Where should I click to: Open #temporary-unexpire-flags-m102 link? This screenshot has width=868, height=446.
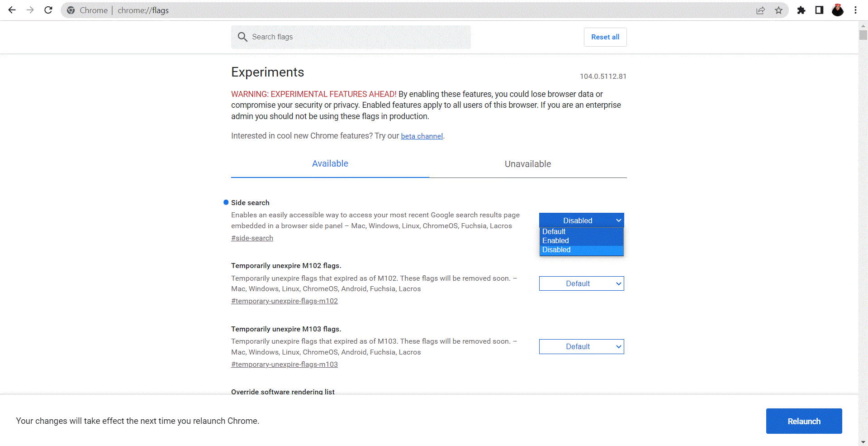click(285, 301)
